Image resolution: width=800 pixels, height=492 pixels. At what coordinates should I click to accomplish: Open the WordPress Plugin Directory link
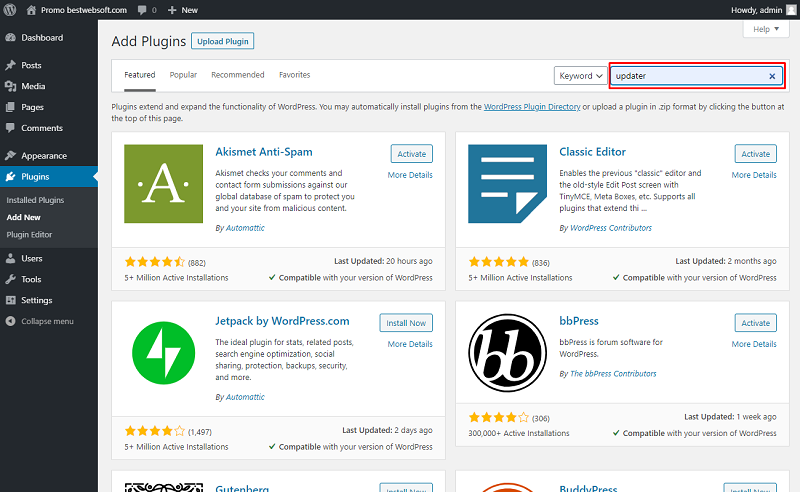pyautogui.click(x=532, y=107)
